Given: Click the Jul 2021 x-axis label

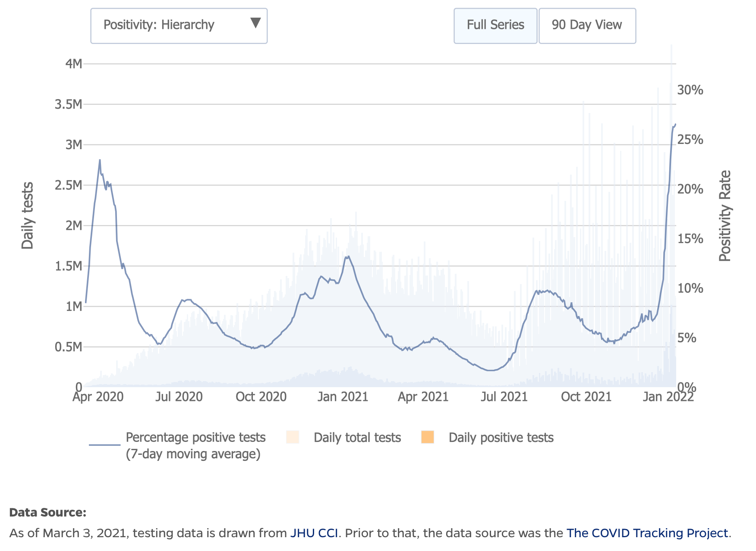Looking at the screenshot, I should (504, 397).
